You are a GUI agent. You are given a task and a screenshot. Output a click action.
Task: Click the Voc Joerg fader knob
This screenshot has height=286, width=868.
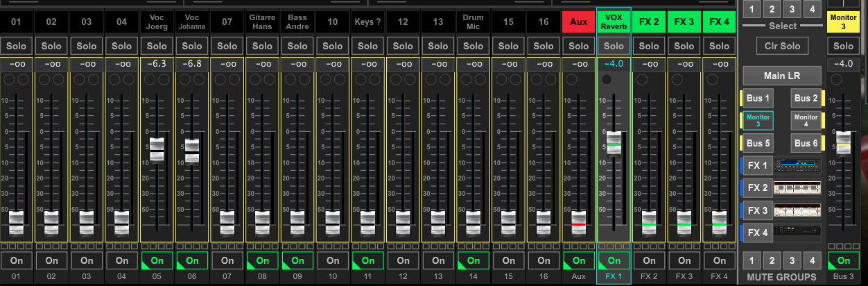[x=157, y=149]
